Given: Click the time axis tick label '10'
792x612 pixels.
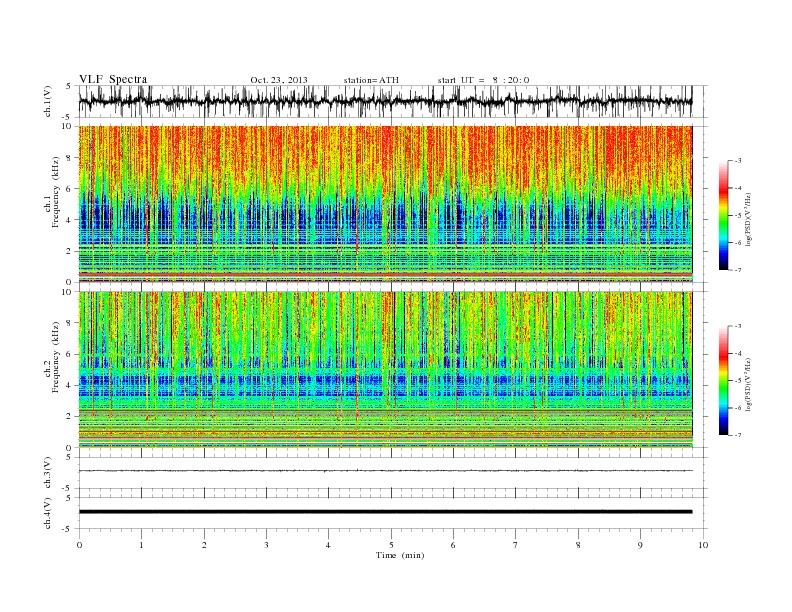Looking at the screenshot, I should [703, 545].
